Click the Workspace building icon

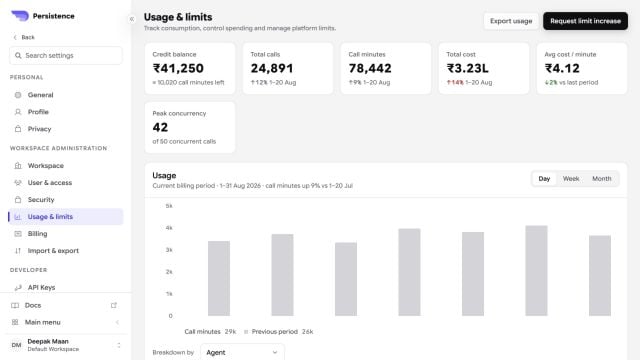18,166
